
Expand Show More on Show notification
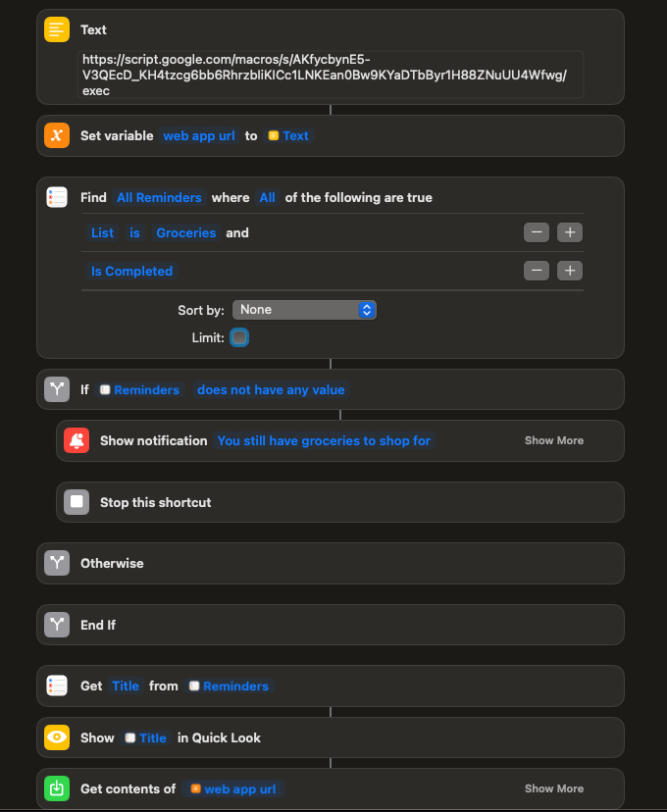[x=553, y=441]
